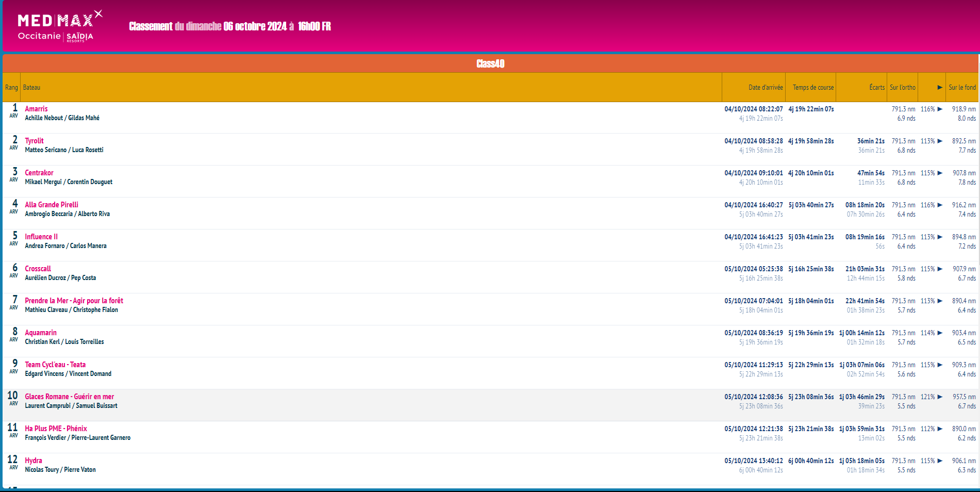The height and width of the screenshot is (492, 980).
Task: Open Prendre la Mer - Agir pour la forêt
Action: click(74, 301)
